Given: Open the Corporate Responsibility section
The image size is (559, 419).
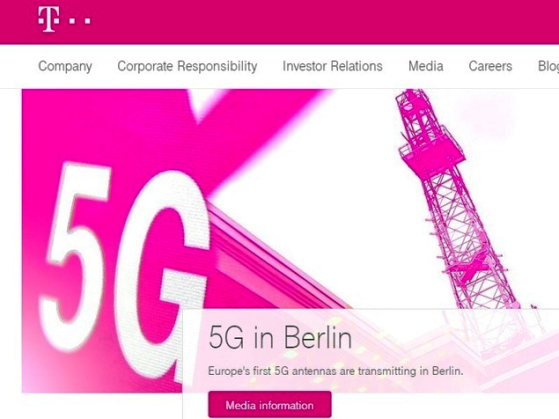Looking at the screenshot, I should pyautogui.click(x=187, y=66).
